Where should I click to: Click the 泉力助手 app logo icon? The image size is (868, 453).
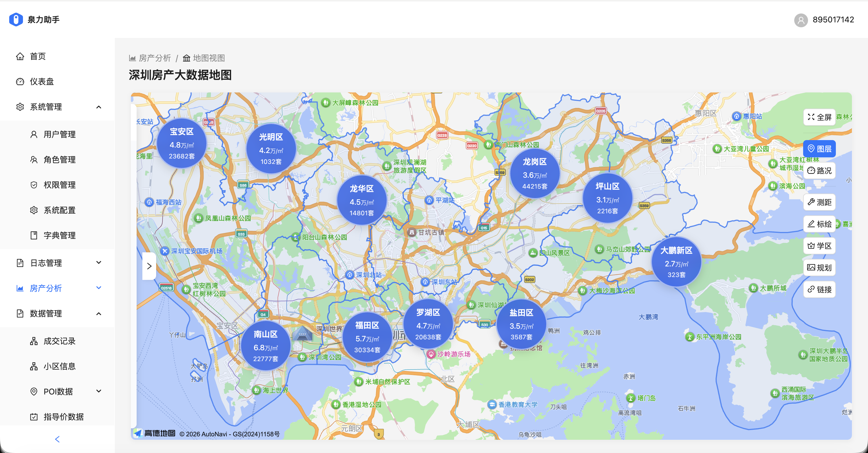coord(16,19)
